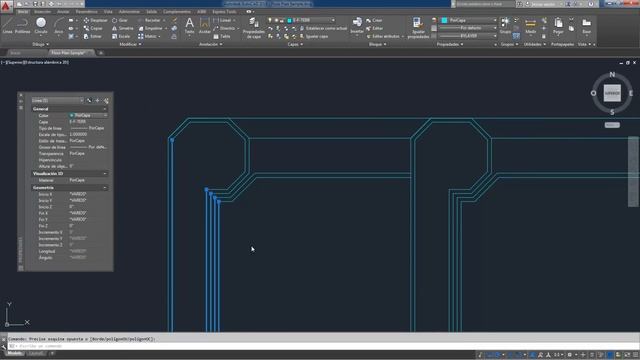The width and height of the screenshot is (640, 360).
Task: Collapse the General section in Properties
Action: [x=105, y=109]
